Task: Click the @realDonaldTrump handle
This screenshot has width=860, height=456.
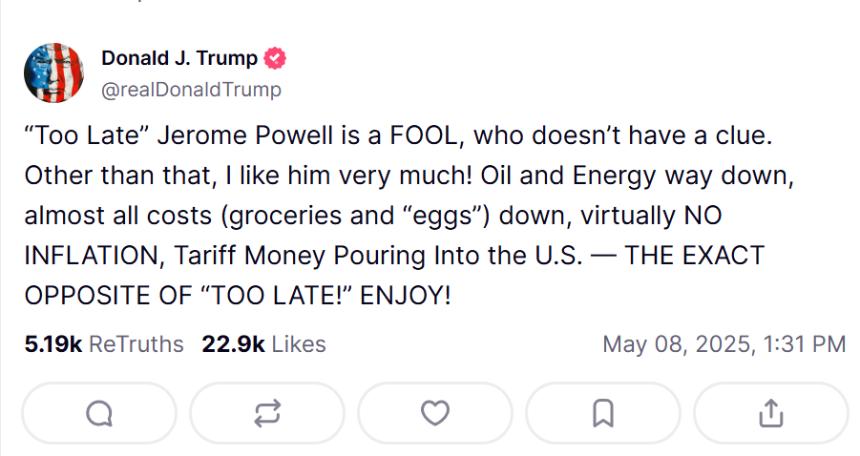Action: (x=191, y=89)
